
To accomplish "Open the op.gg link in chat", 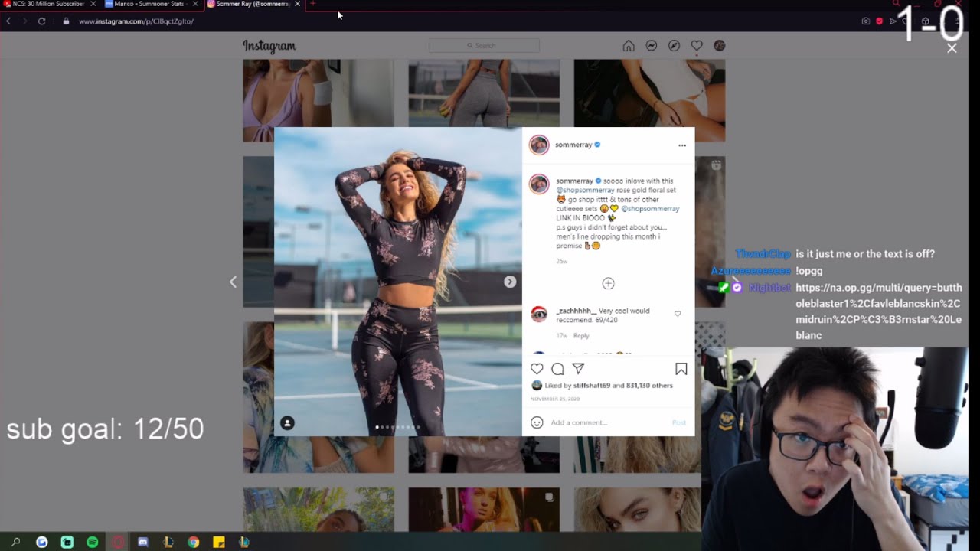I will 878,311.
